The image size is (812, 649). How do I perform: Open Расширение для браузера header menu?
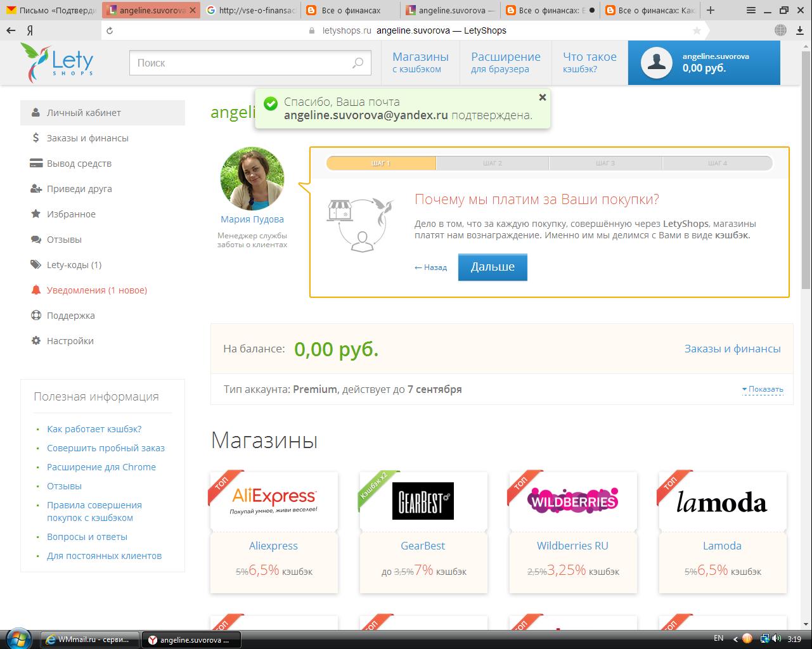click(506, 62)
